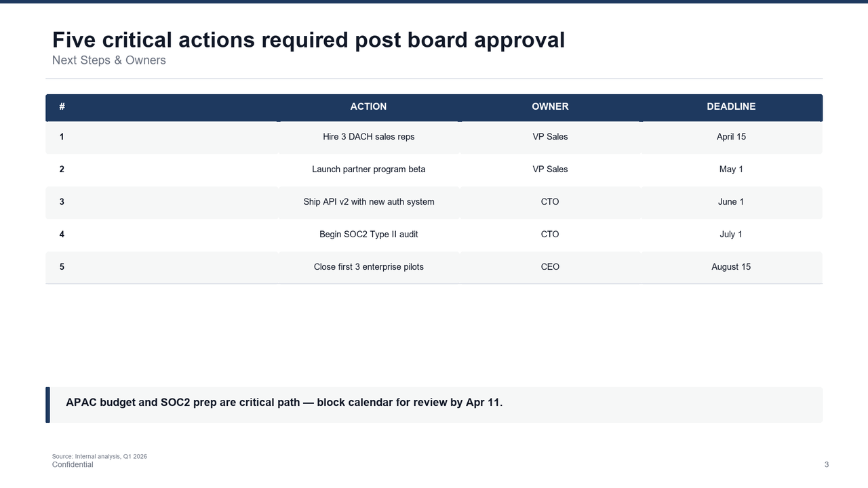The width and height of the screenshot is (868, 488).
Task: Click the DEADLINE column header
Action: 731,106
